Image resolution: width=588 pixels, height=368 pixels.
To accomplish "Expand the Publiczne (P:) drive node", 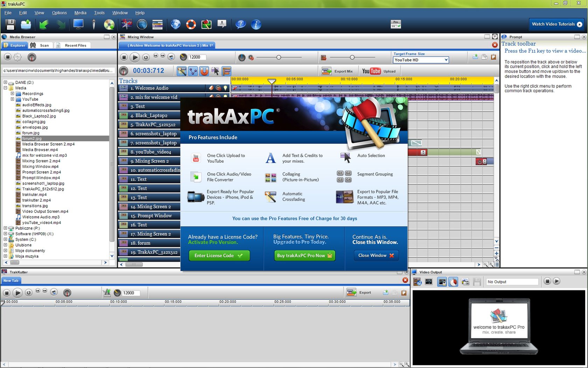I will [x=5, y=228].
